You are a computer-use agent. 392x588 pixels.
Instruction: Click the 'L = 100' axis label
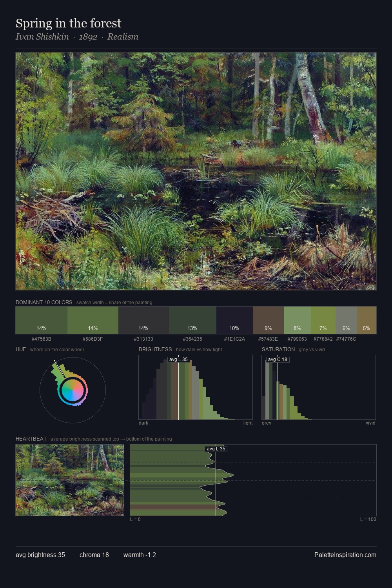(x=368, y=519)
